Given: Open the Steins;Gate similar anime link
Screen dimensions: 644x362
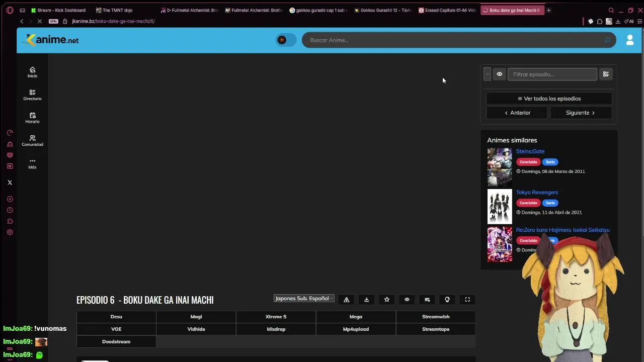Looking at the screenshot, I should click(x=530, y=151).
